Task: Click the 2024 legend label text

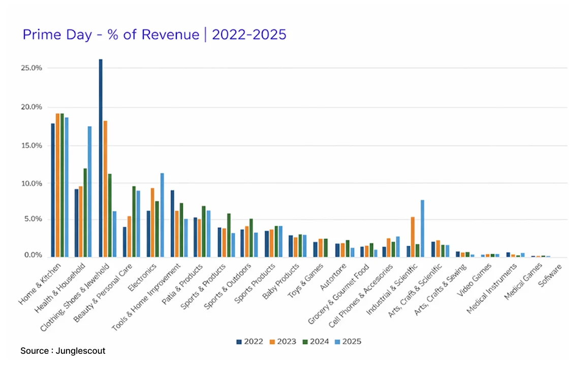Action: [321, 341]
